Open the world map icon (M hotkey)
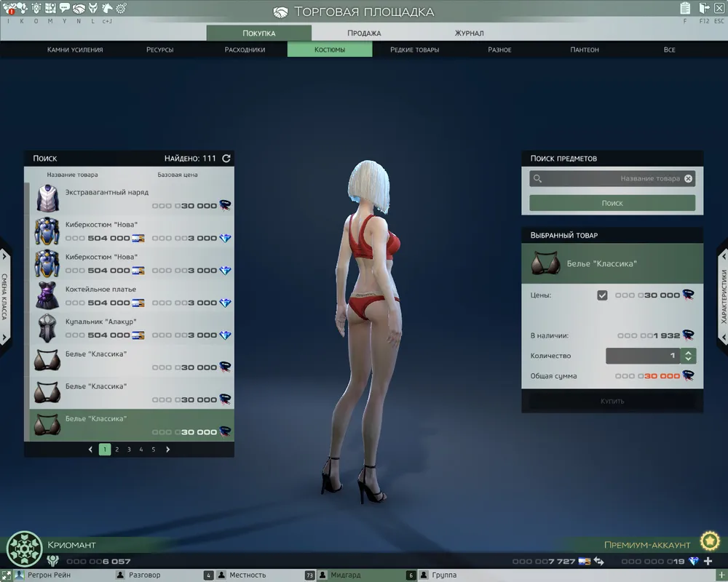 tap(51, 8)
